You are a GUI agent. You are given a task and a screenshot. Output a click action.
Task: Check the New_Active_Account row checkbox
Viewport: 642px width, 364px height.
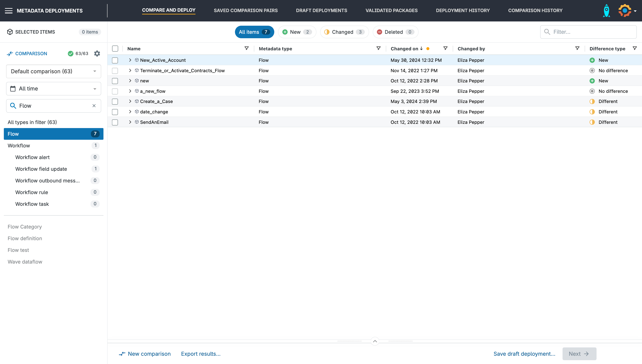tap(115, 60)
